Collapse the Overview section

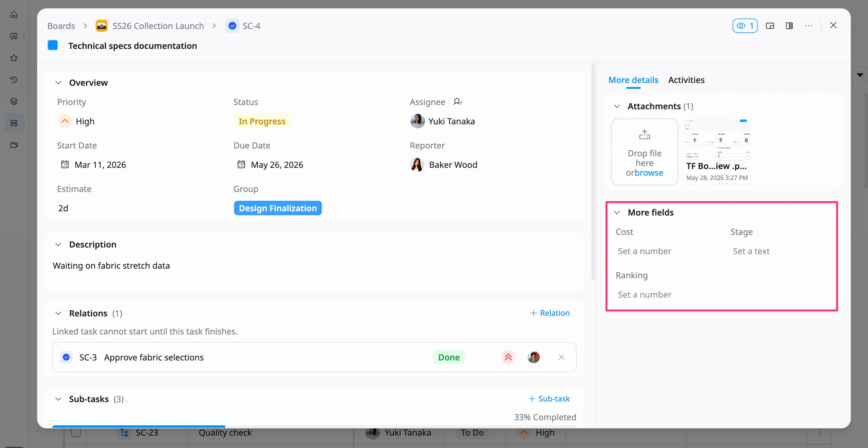[x=58, y=82]
